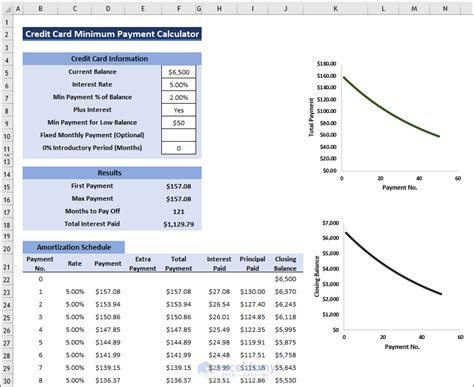Click the Total Payment vertical axis title

[x=311, y=117]
